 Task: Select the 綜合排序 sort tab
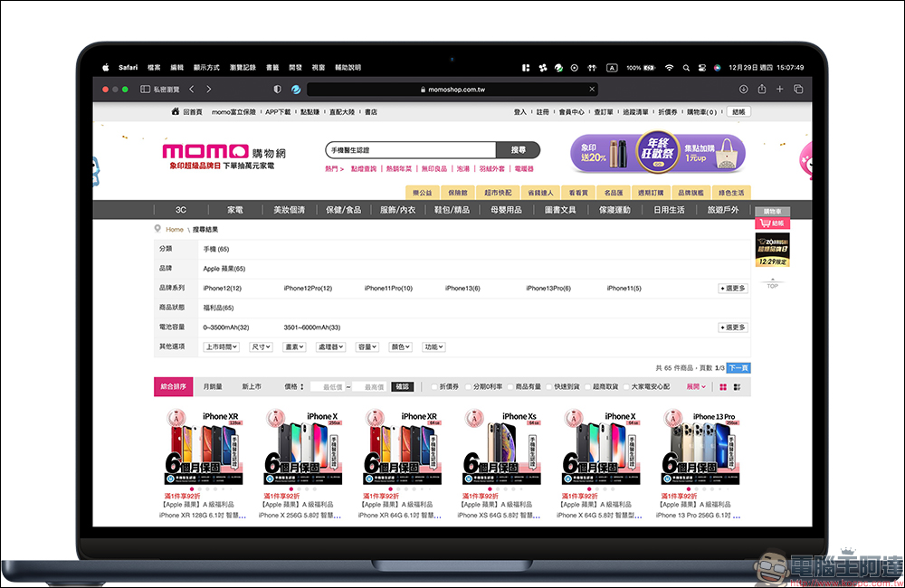point(173,386)
